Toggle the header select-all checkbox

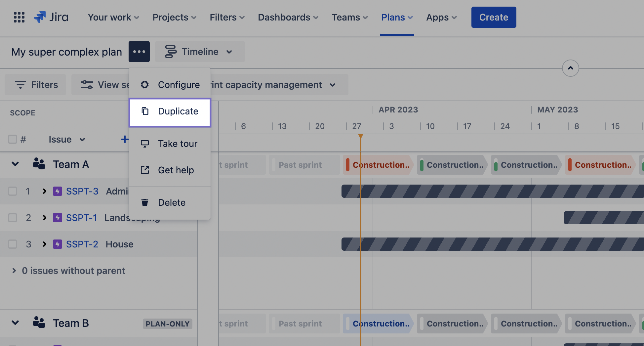point(13,139)
